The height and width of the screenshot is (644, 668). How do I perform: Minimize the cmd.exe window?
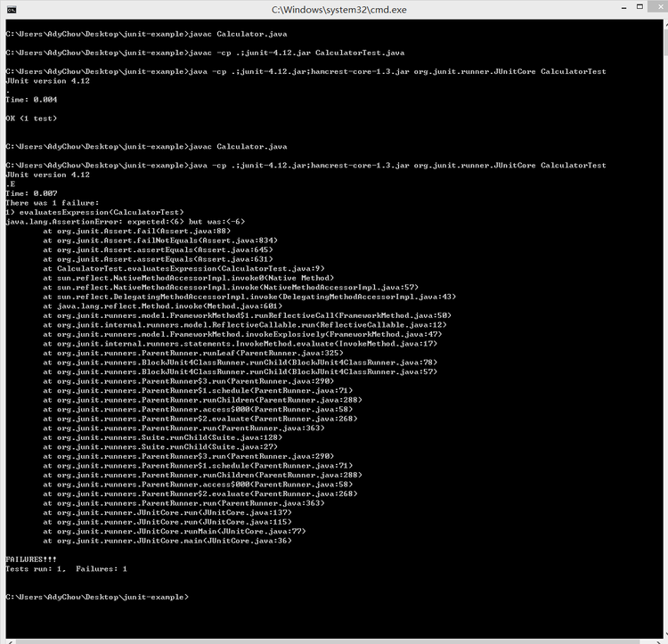pyautogui.click(x=624, y=8)
